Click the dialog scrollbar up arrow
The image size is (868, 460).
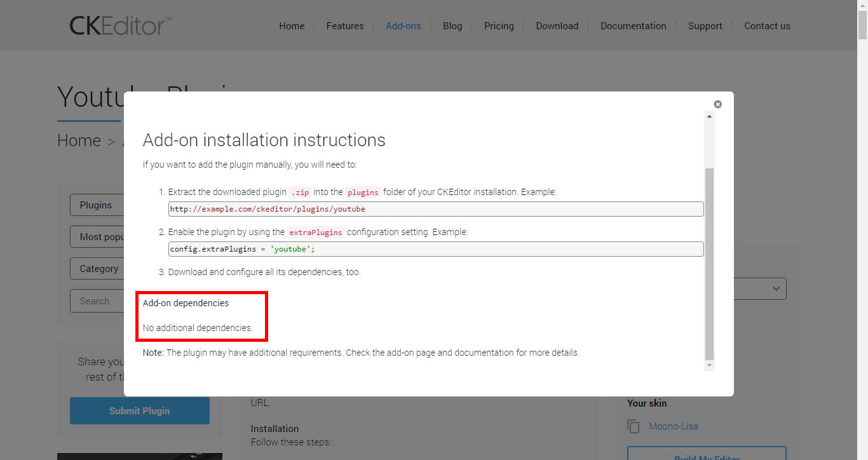(710, 116)
